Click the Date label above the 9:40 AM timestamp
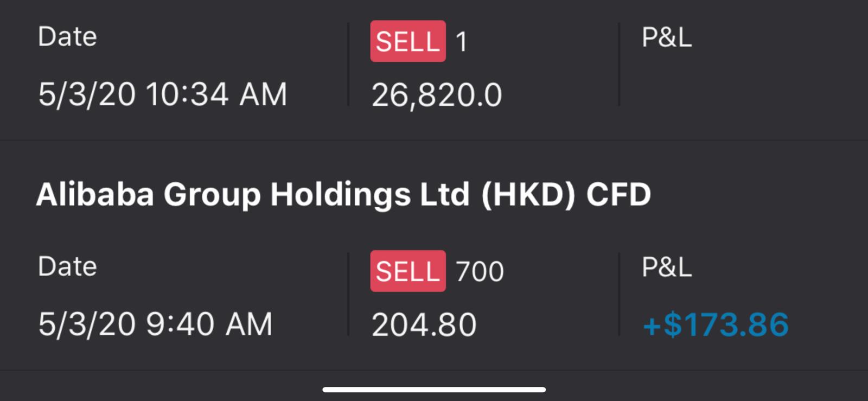Image resolution: width=868 pixels, height=401 pixels. click(x=67, y=266)
